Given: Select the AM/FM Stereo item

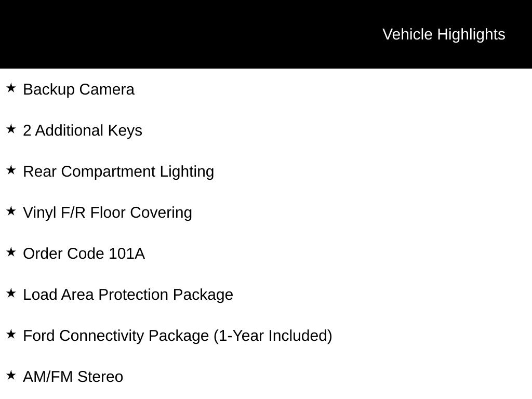Looking at the screenshot, I should point(73,377).
